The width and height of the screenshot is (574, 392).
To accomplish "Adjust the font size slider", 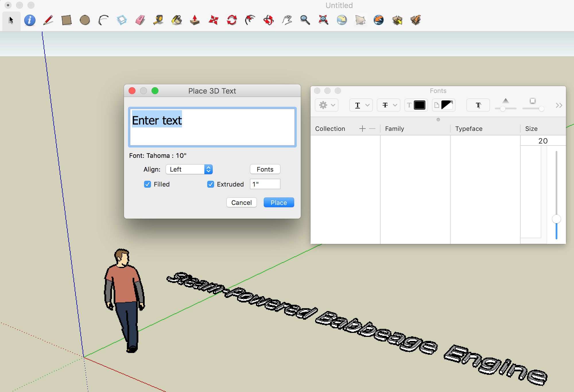I will [x=556, y=219].
